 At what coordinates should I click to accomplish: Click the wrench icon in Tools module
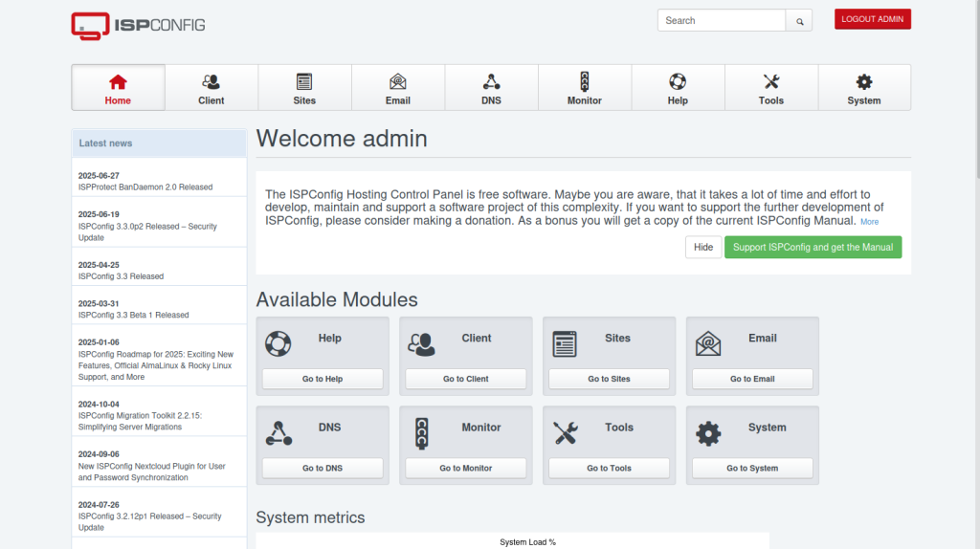click(x=566, y=433)
